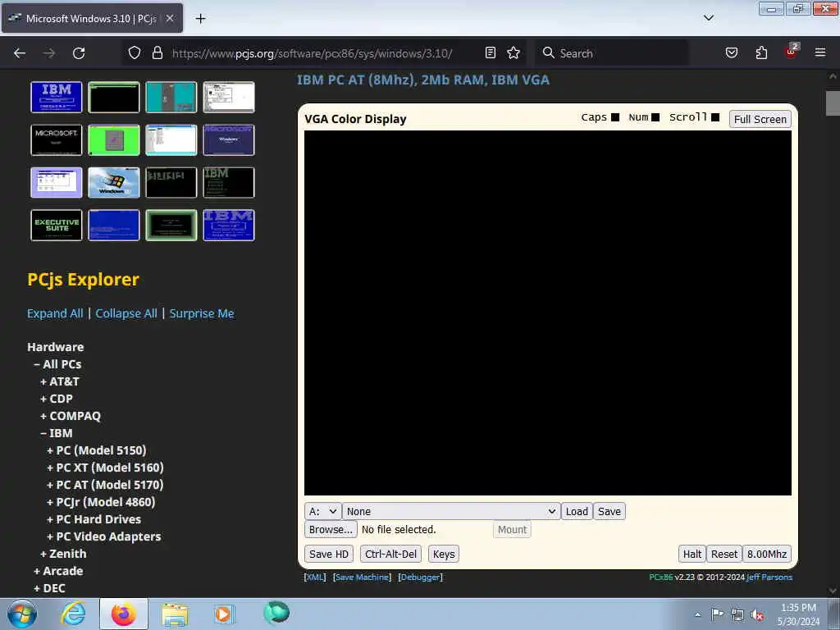Click the Keys button

click(444, 554)
